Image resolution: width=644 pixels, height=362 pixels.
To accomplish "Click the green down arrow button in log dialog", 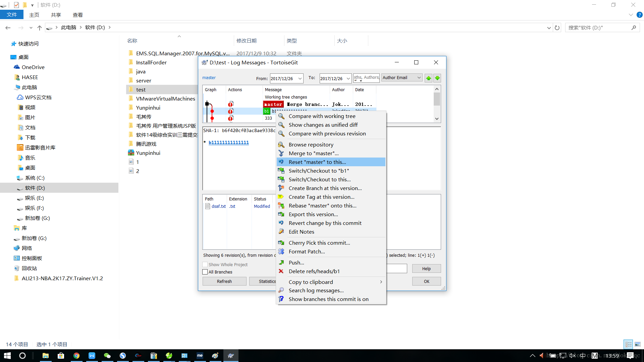I will (x=437, y=78).
